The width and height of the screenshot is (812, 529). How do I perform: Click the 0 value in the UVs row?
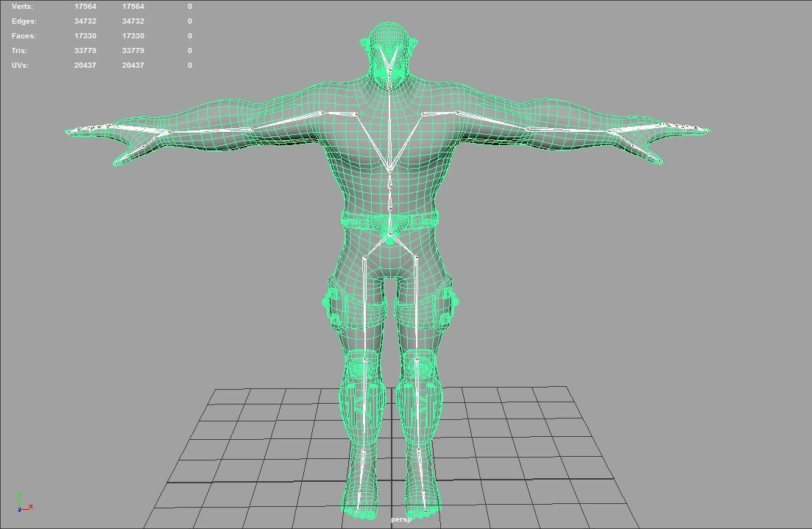190,66
